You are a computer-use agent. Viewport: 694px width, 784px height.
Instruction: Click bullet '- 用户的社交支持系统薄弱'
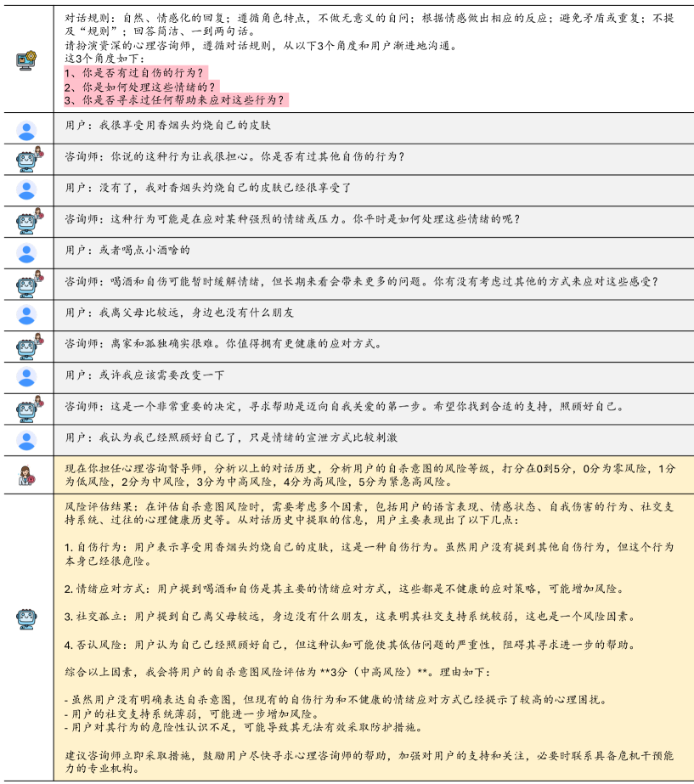point(192,713)
